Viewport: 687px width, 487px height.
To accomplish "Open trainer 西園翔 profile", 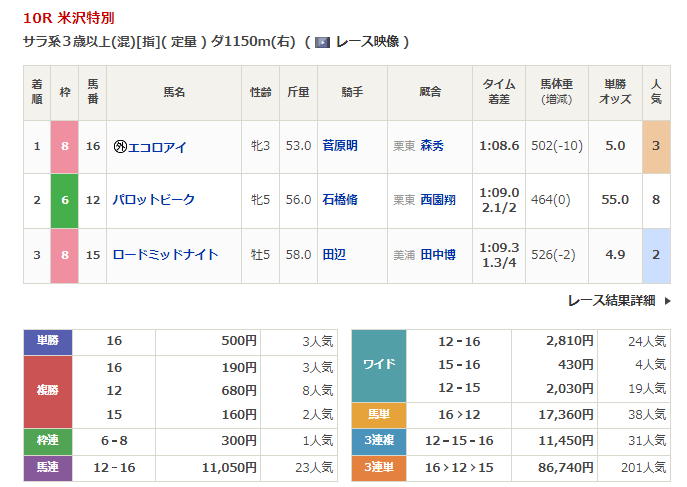I will tap(438, 200).
